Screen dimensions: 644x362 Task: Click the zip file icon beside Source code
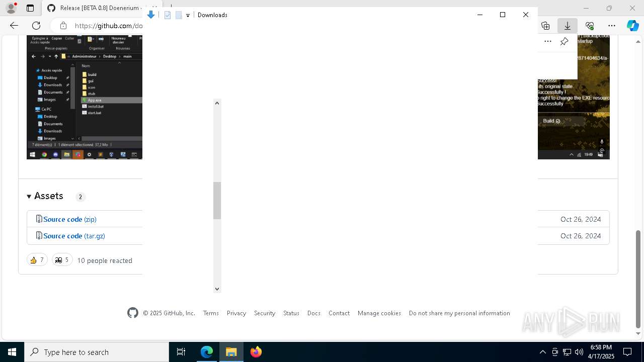(39, 219)
